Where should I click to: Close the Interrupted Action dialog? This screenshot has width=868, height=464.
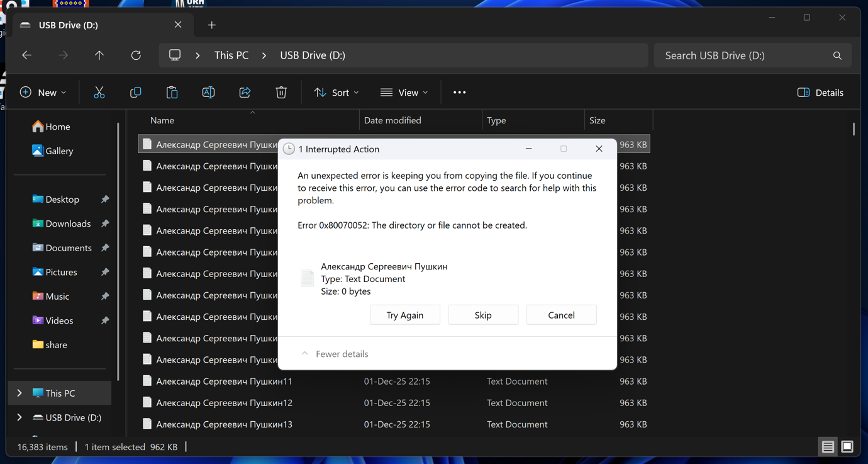[x=599, y=149]
